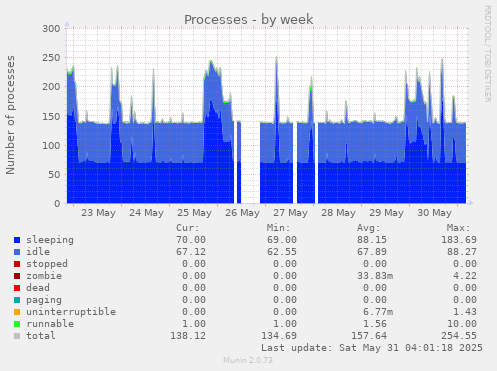This screenshot has width=497, height=371.
Task: Click the 200 y-axis tick label
Action: coord(51,87)
